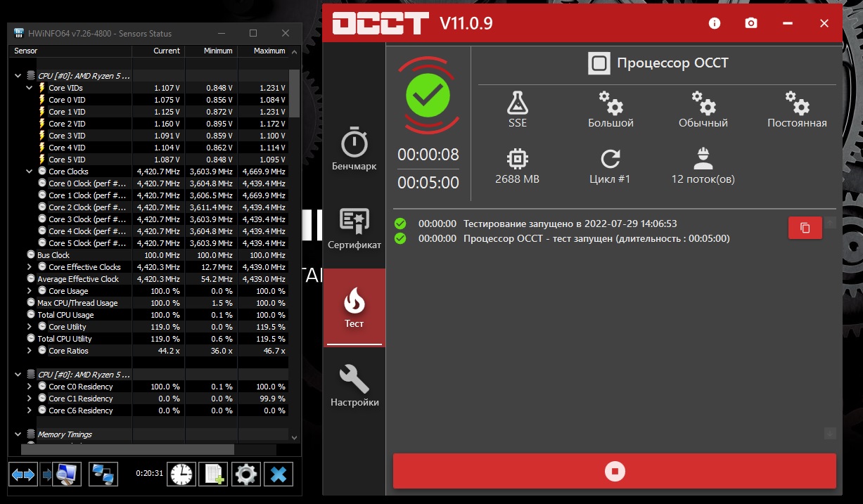Expand the Core Effective Clocks group
This screenshot has height=504, width=863.
(x=29, y=267)
